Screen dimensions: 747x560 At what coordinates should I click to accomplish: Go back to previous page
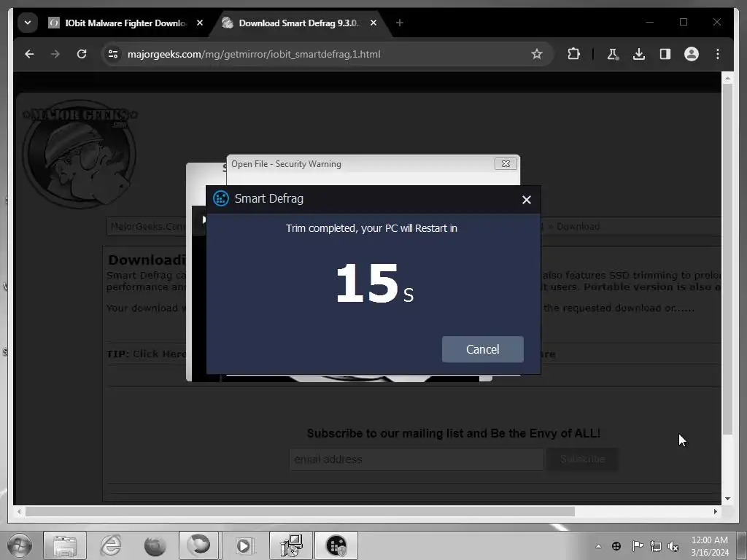tap(29, 54)
